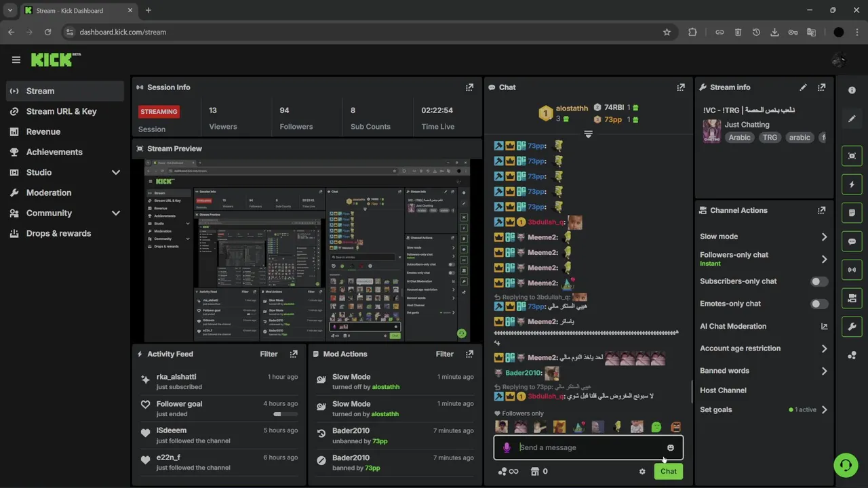Click the channel points infinity icon
Screen dimensions: 868x488
pyautogui.click(x=508, y=472)
